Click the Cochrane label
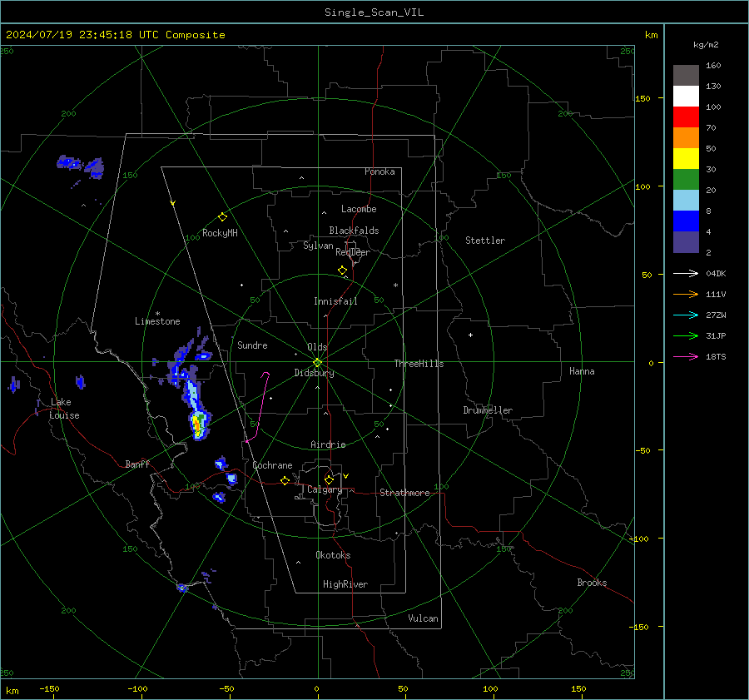 (272, 465)
